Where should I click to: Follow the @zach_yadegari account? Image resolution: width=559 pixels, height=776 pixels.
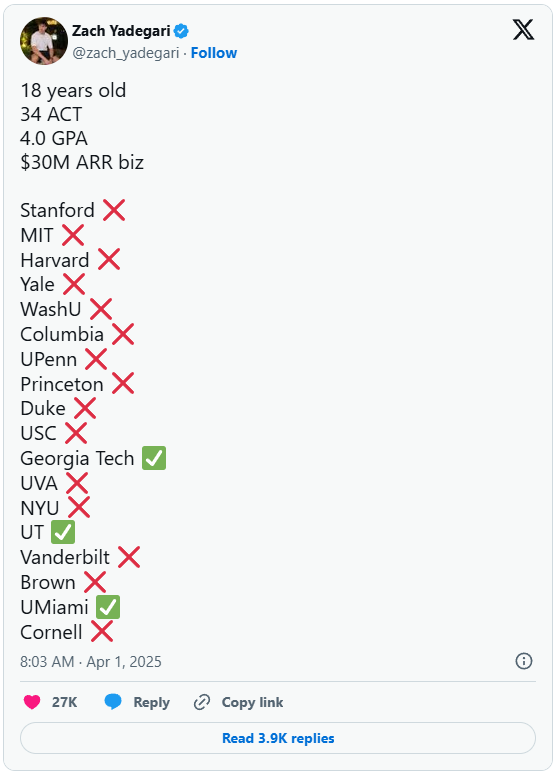214,53
